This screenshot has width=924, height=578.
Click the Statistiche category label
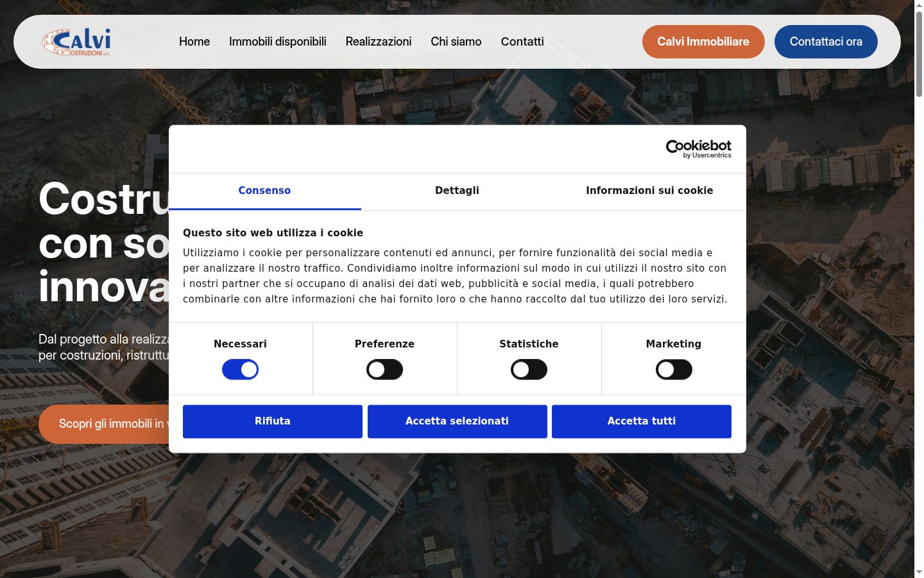click(529, 344)
